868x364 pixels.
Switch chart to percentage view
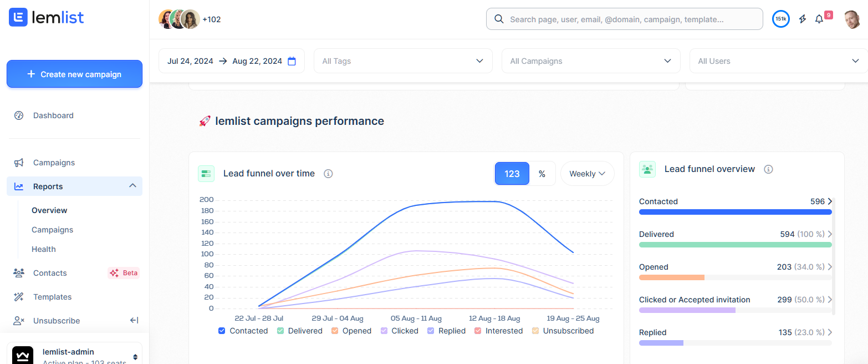pyautogui.click(x=542, y=174)
